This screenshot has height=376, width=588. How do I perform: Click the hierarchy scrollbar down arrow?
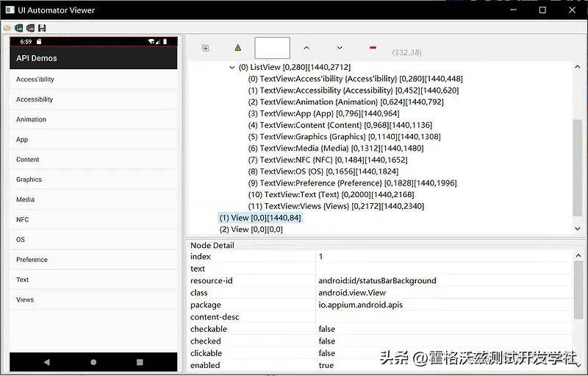tap(577, 229)
